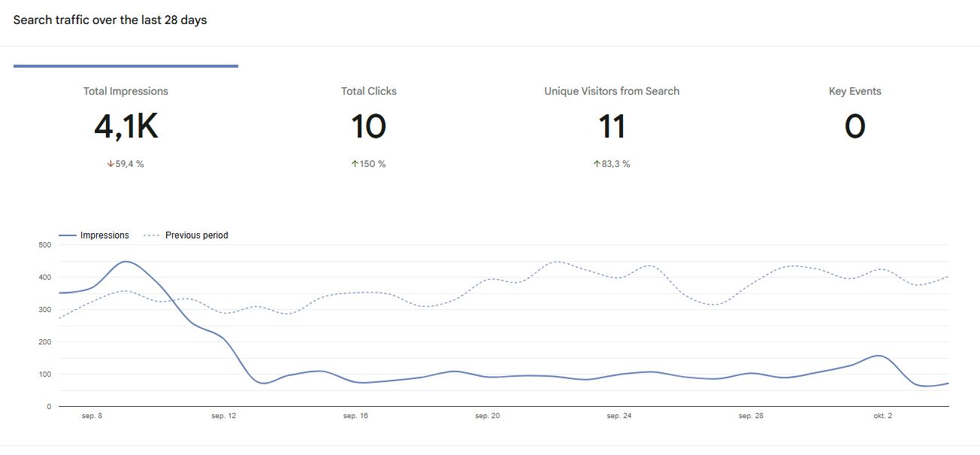The height and width of the screenshot is (455, 980).
Task: Click the red down arrow under Total Impressions
Action: 110,164
